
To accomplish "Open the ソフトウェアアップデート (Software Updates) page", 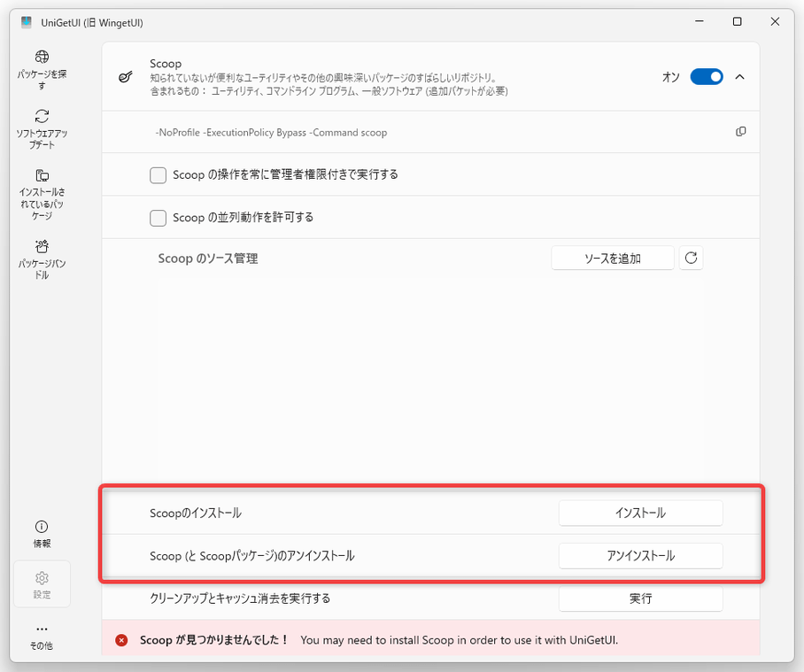I will point(42,129).
